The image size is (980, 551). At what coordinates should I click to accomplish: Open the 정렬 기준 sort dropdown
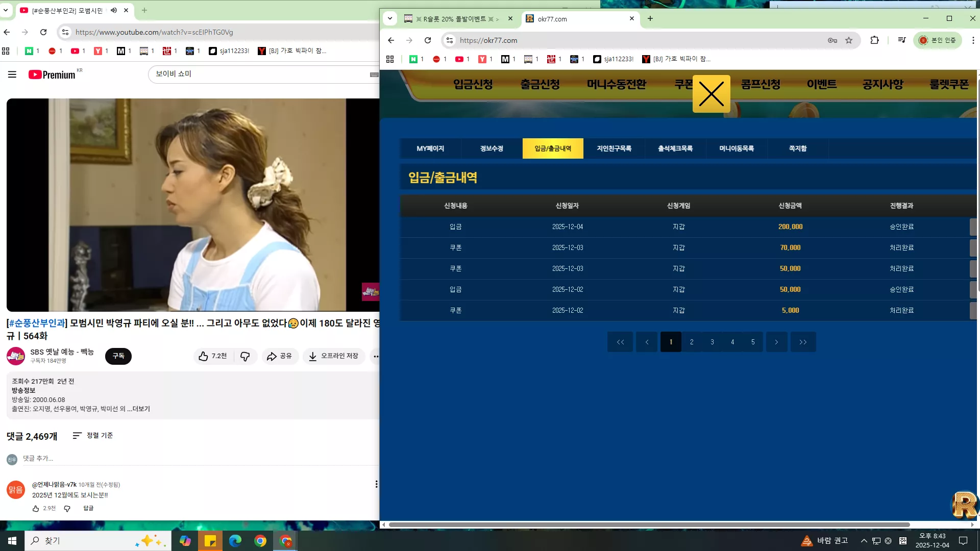(93, 435)
